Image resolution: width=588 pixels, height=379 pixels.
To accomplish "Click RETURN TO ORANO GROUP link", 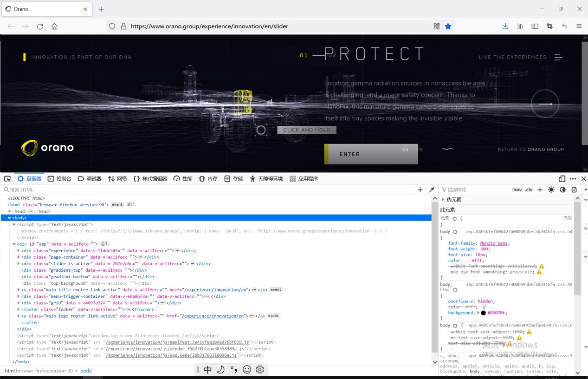I will pos(531,150).
